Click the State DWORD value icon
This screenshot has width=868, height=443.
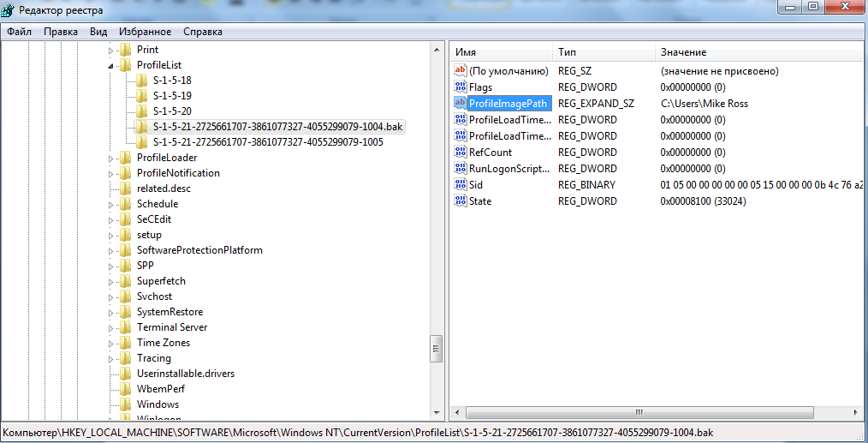coord(461,201)
